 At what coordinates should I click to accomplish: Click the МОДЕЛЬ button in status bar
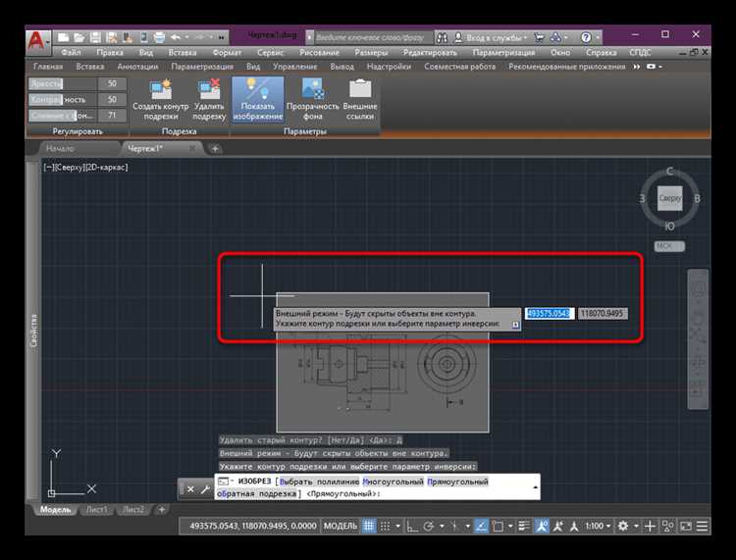point(341,527)
